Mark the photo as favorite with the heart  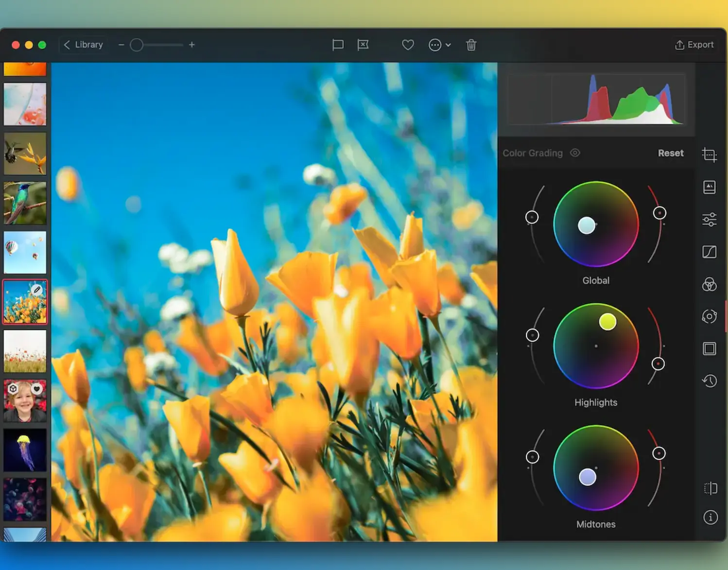(408, 45)
